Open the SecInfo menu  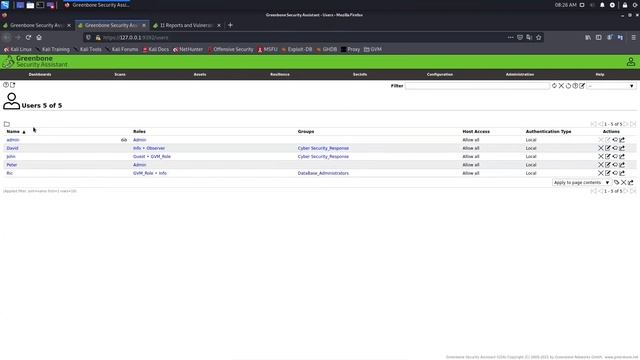pyautogui.click(x=360, y=74)
